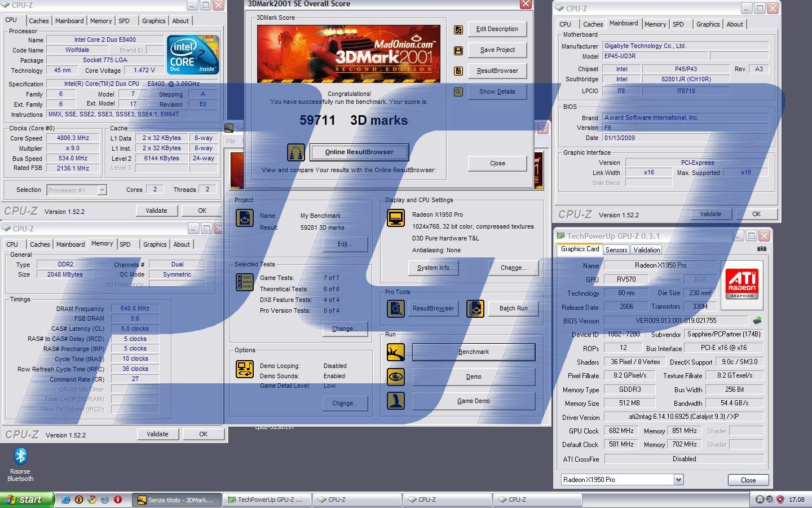Viewport: 812px width, 508px height.
Task: Click the Display settings monitor icon
Action: point(396,217)
